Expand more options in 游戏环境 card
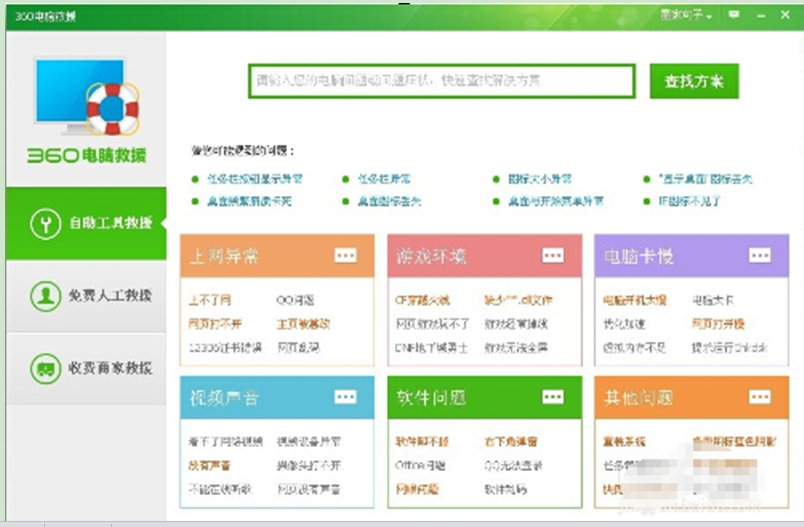The image size is (804, 527). point(553,255)
